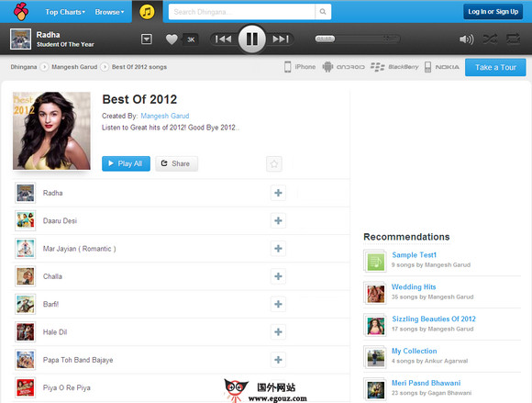Like Radha with the heart icon
Image resolution: width=532 pixels, height=403 pixels.
click(x=172, y=39)
